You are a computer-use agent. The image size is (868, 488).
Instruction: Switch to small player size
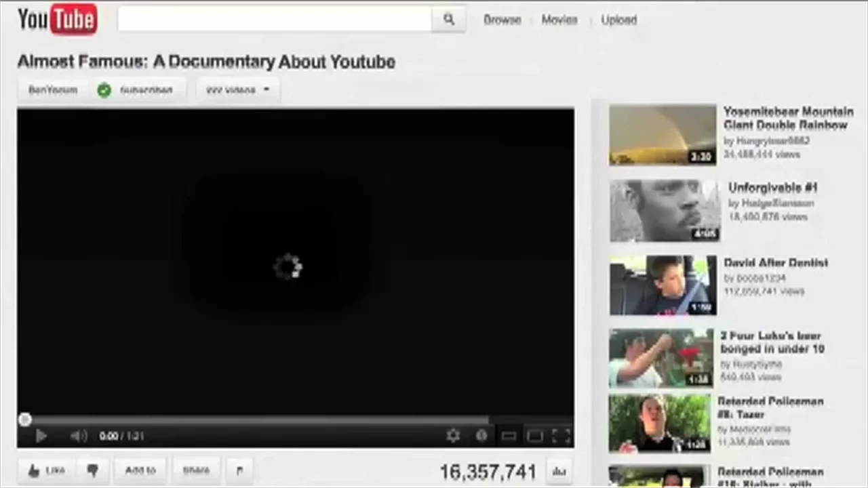(509, 436)
